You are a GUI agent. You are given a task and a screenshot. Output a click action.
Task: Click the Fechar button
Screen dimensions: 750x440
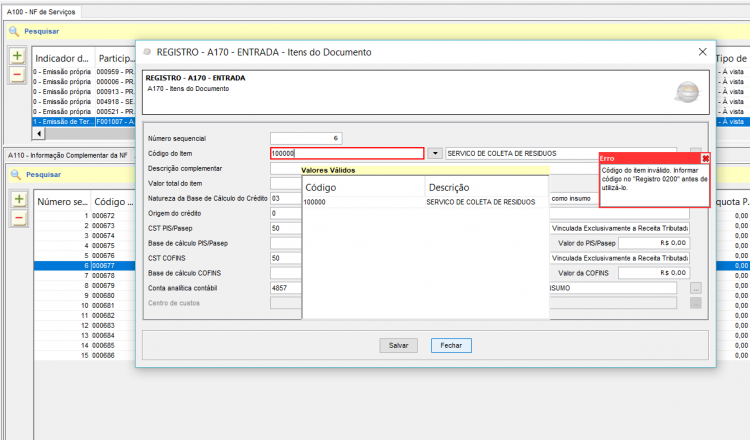(451, 345)
